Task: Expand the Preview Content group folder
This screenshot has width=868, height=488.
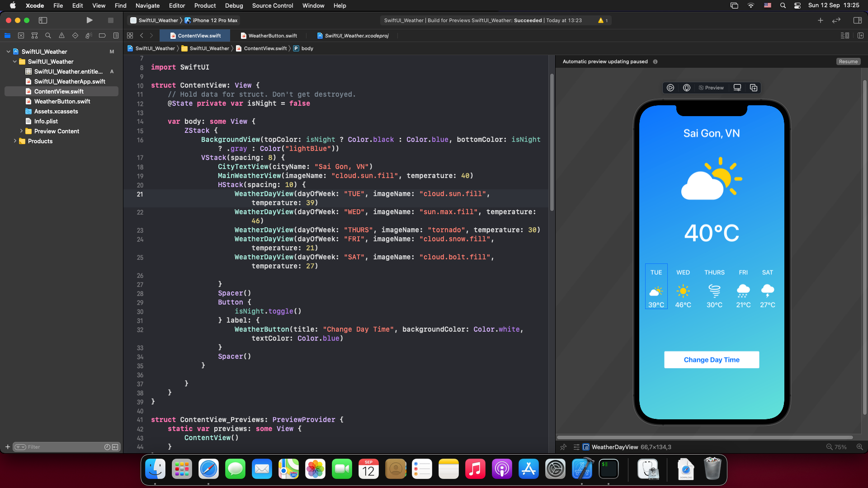Action: point(21,131)
